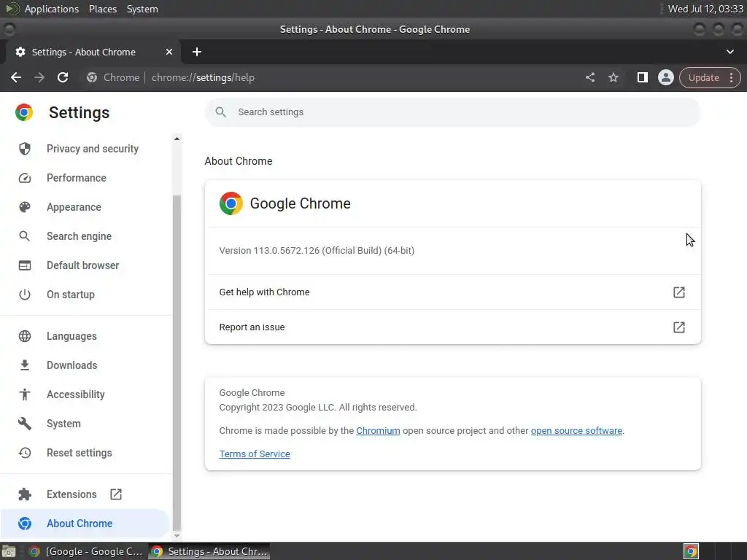
Task: Click the share page icon
Action: tap(589, 77)
